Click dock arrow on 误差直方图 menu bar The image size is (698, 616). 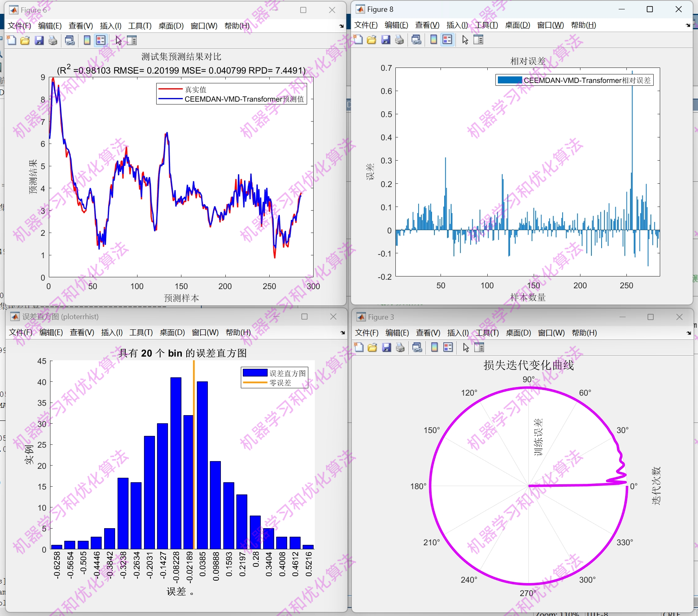coord(342,333)
